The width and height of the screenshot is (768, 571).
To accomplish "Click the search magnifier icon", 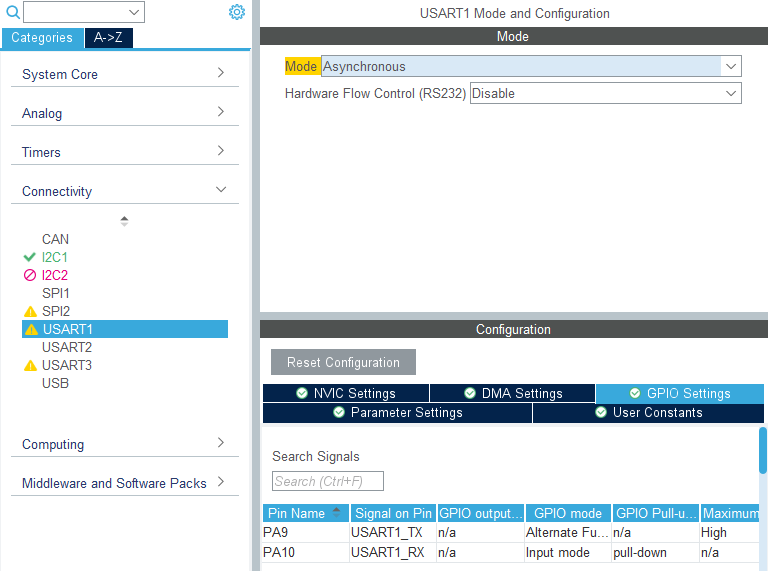I will point(13,12).
